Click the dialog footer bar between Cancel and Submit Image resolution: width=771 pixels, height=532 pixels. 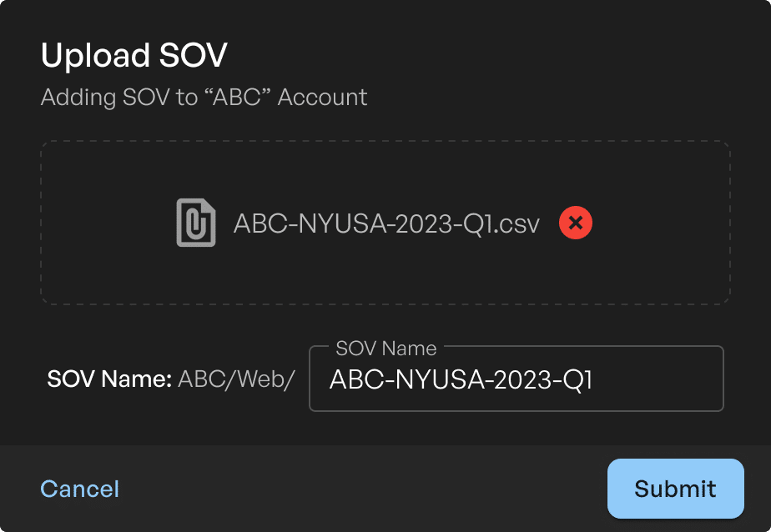tap(364, 489)
